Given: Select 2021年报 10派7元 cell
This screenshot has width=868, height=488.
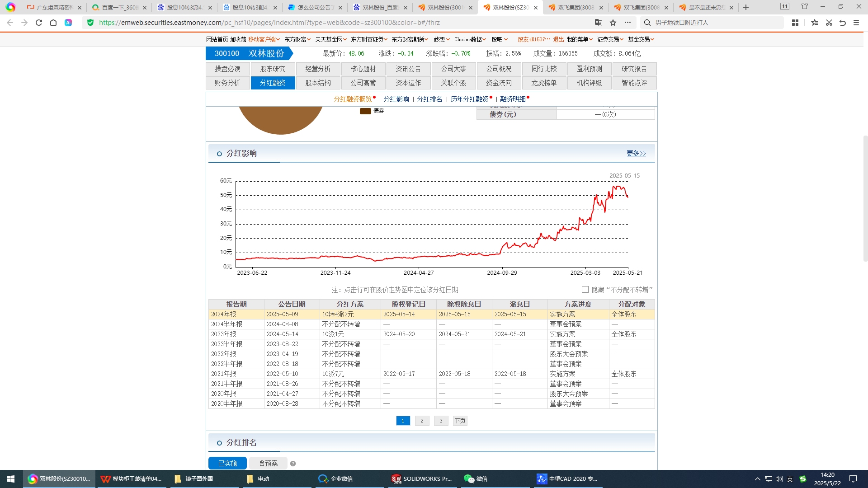Looking at the screenshot, I should click(x=350, y=374).
